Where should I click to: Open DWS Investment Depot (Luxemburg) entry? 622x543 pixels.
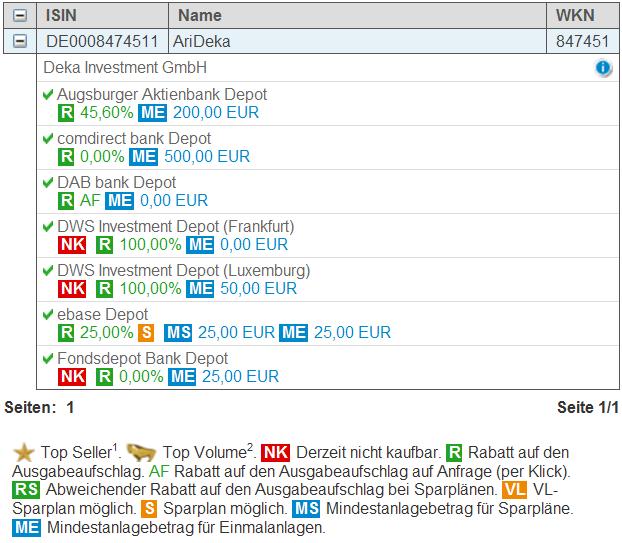pyautogui.click(x=184, y=271)
